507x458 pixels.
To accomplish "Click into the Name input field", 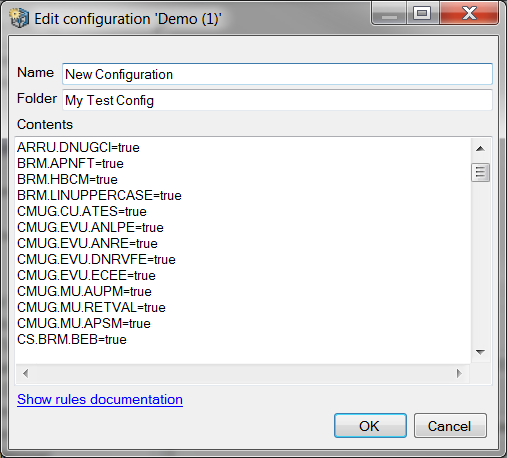I will click(x=277, y=74).
